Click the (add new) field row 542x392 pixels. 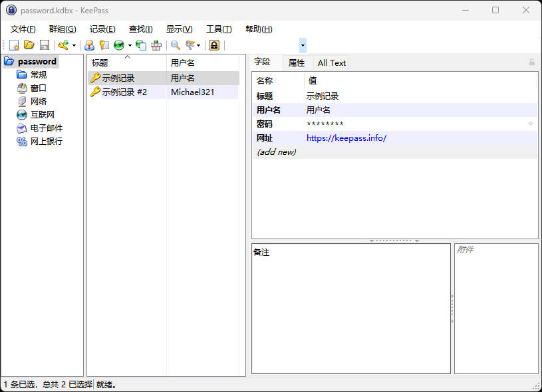[276, 152]
